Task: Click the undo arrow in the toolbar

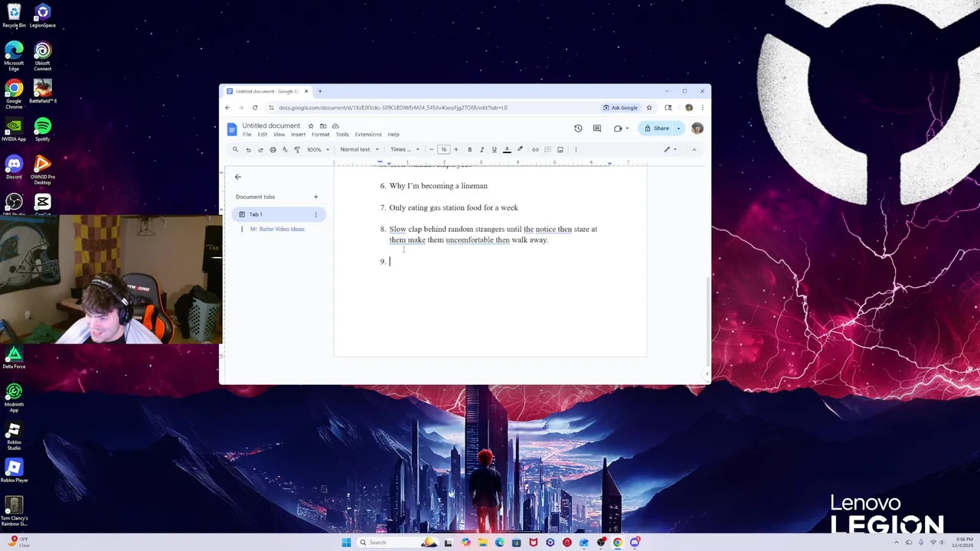Action: (248, 149)
